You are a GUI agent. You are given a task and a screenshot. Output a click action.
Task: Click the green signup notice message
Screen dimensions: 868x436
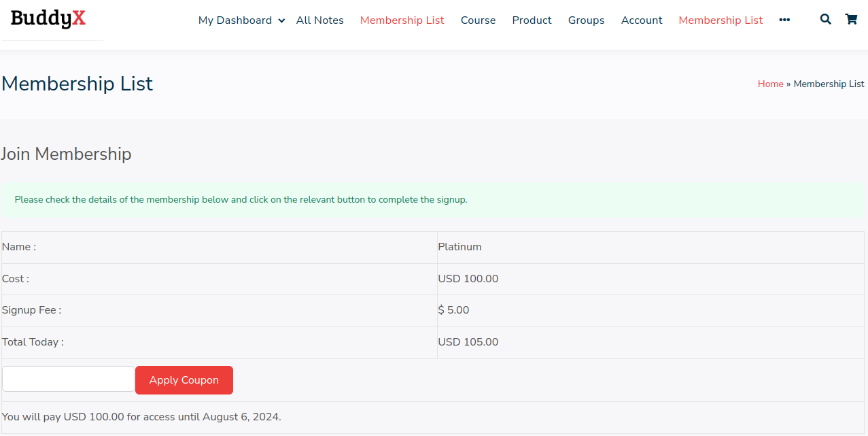tap(241, 200)
